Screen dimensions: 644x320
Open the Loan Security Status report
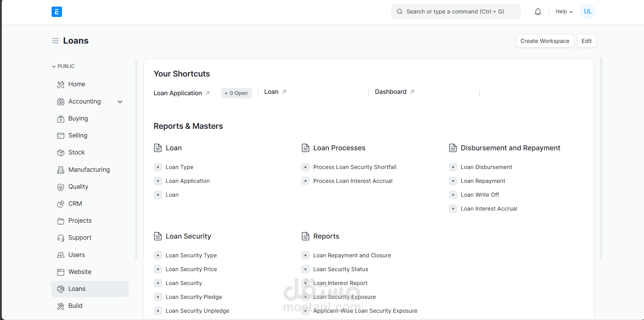tap(341, 269)
